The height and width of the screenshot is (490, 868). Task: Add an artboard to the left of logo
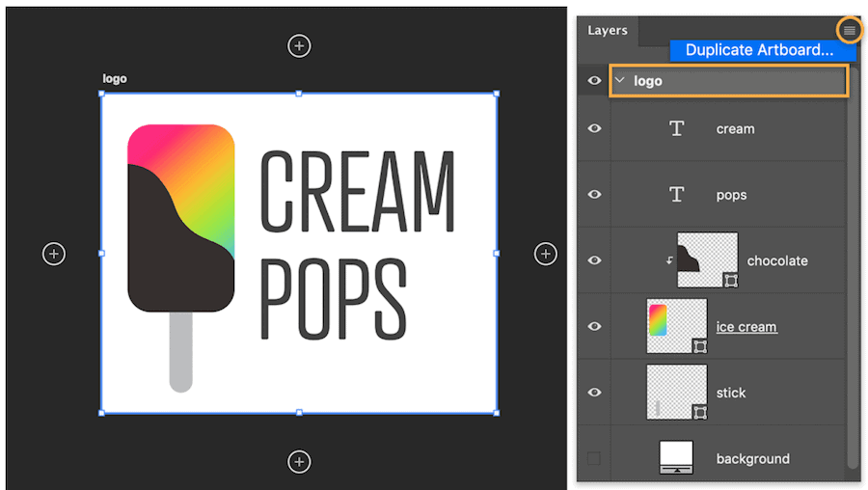(x=54, y=254)
